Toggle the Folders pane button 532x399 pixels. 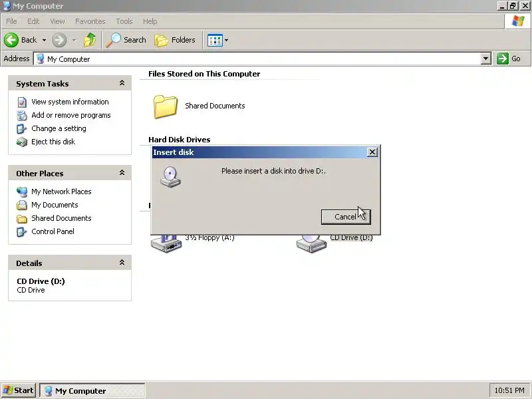[x=175, y=40]
